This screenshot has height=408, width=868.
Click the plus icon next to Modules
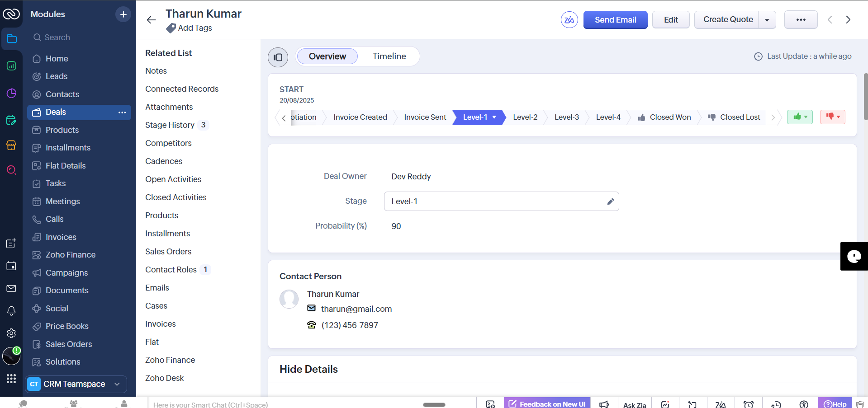(123, 14)
